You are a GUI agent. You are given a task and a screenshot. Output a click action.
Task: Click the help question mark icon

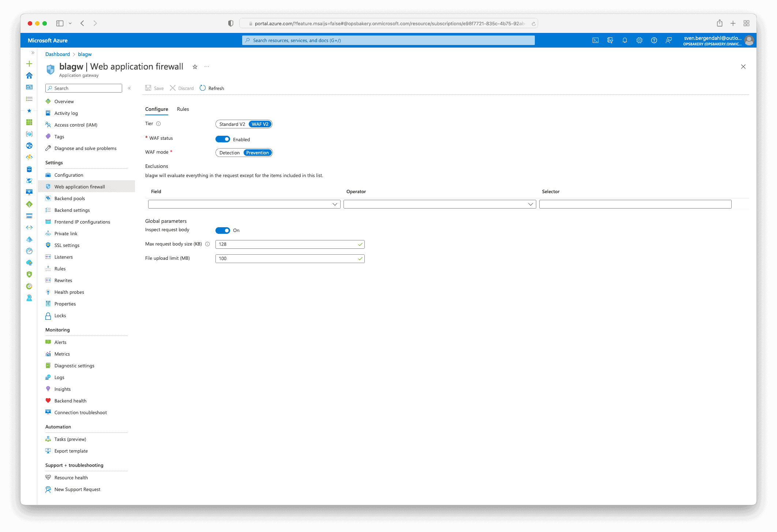[x=654, y=40]
